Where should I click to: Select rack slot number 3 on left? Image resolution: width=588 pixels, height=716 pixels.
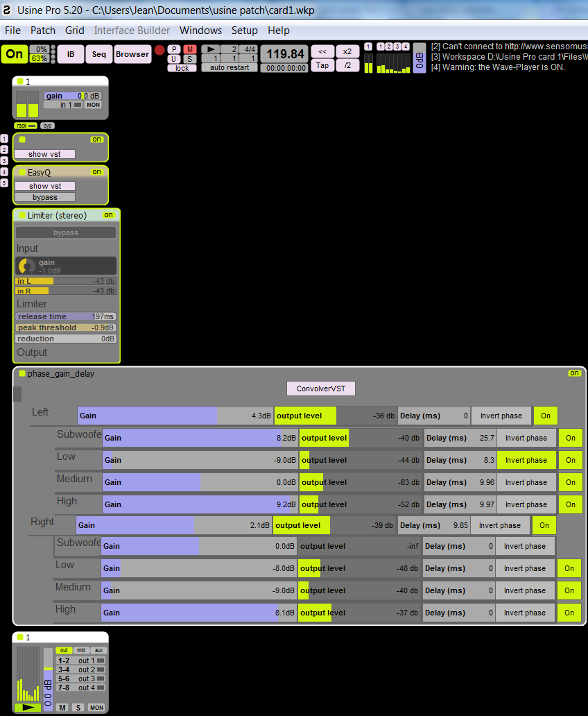[x=4, y=161]
